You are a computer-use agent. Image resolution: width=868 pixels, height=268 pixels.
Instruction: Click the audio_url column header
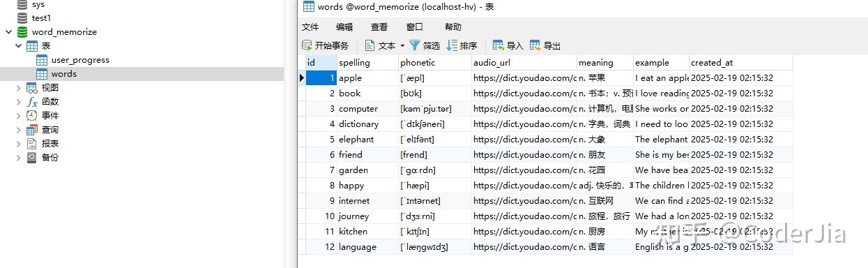[524, 62]
